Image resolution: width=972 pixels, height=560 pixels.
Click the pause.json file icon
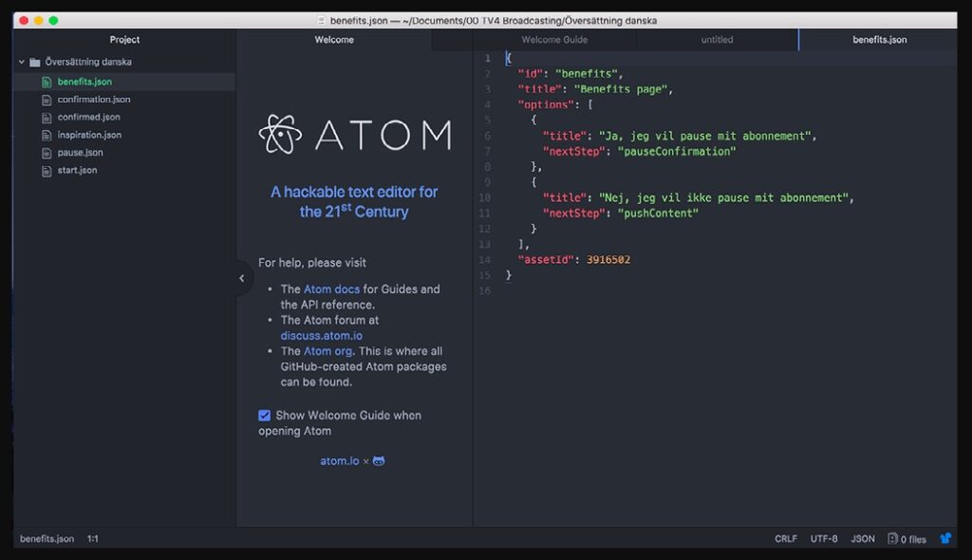coord(47,153)
